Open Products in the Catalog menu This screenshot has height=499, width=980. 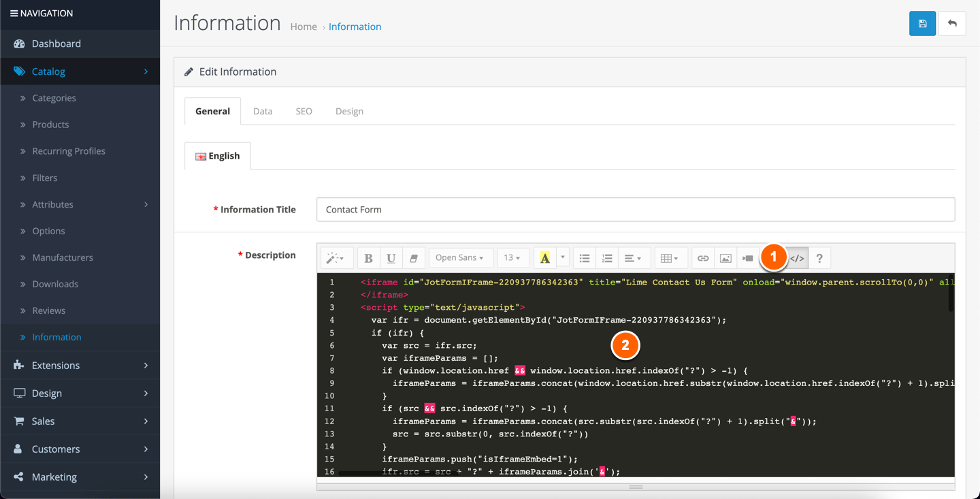tap(50, 125)
